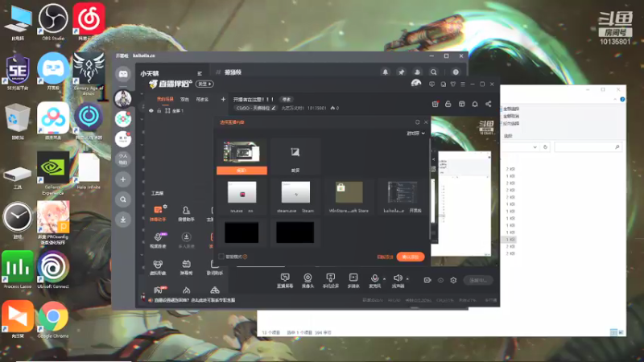Open Halo Infinite desktop file icon
Image resolution: width=644 pixels, height=362 pixels.
tap(89, 171)
